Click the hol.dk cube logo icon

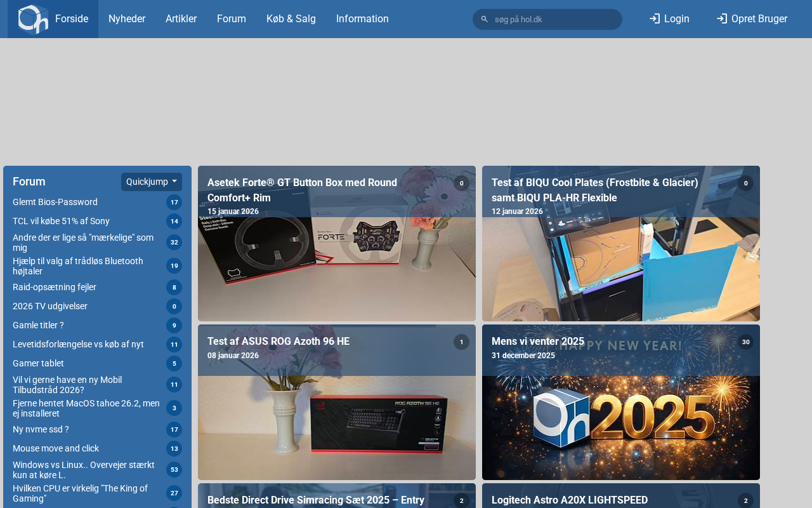tap(33, 19)
